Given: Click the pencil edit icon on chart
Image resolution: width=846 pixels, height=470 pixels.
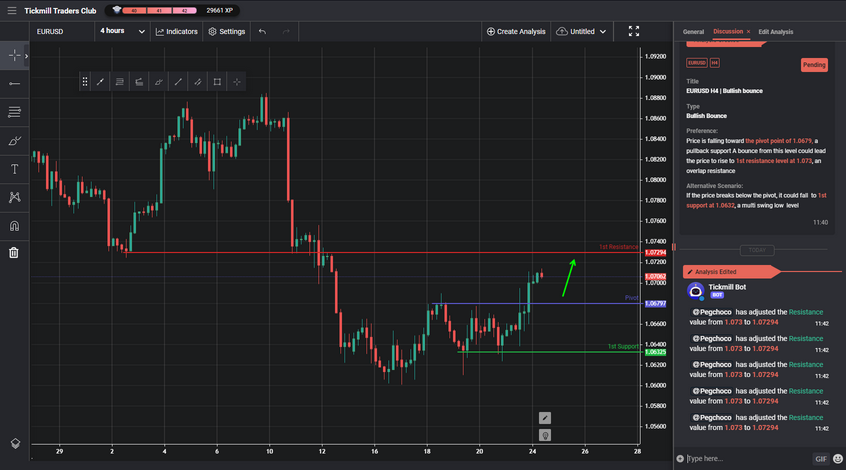Looking at the screenshot, I should coord(545,418).
